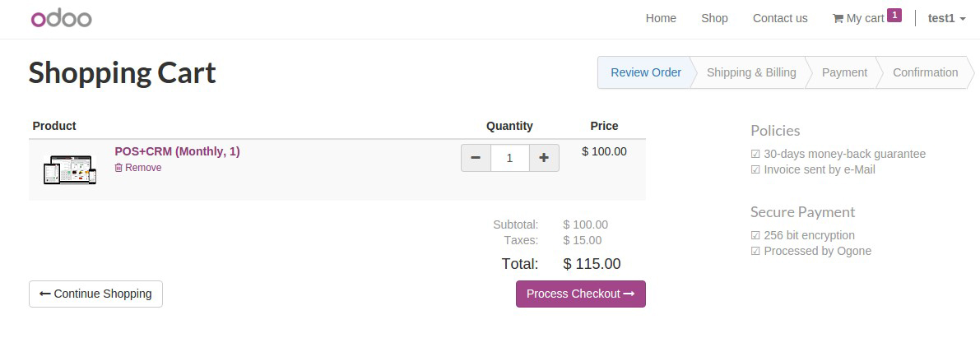
Task: Open the Shop menu item
Action: tap(714, 18)
